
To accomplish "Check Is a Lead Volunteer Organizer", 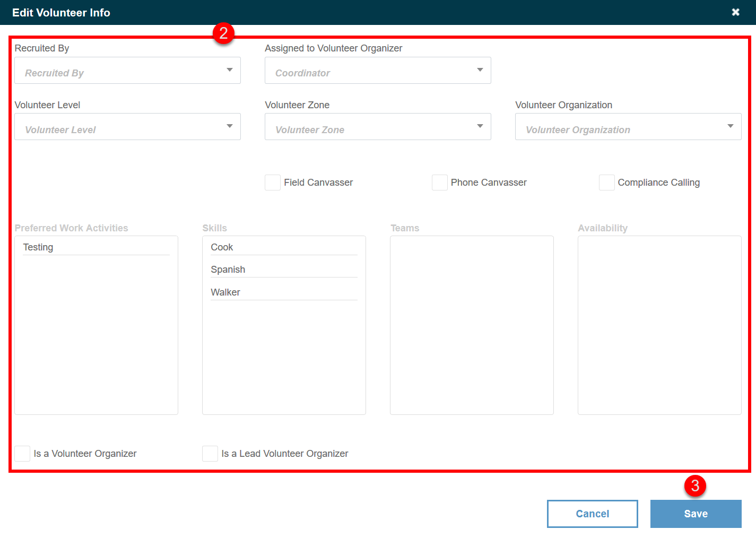I will pos(210,454).
